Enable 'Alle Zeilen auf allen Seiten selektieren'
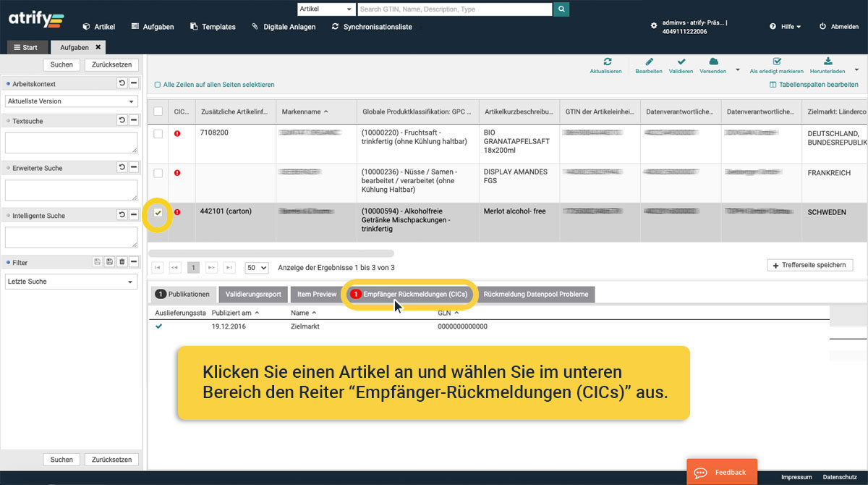868x485 pixels. coord(158,85)
